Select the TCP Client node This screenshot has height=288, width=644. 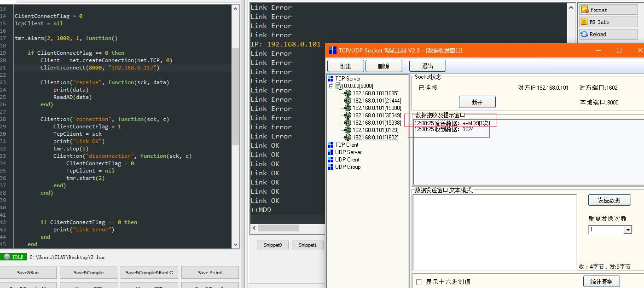pos(347,145)
